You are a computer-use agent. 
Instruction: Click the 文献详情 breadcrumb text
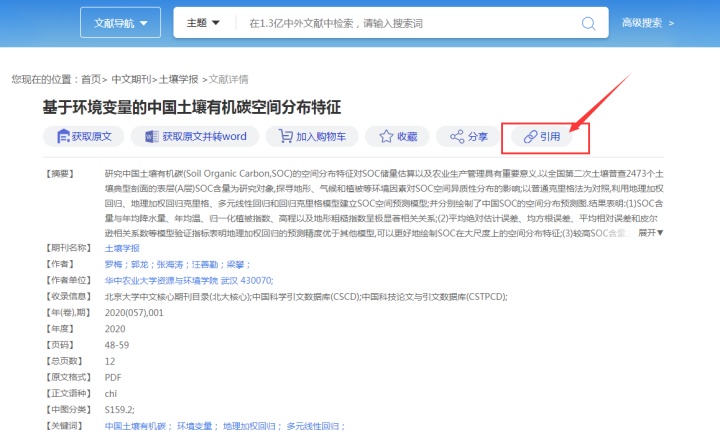coord(228,79)
